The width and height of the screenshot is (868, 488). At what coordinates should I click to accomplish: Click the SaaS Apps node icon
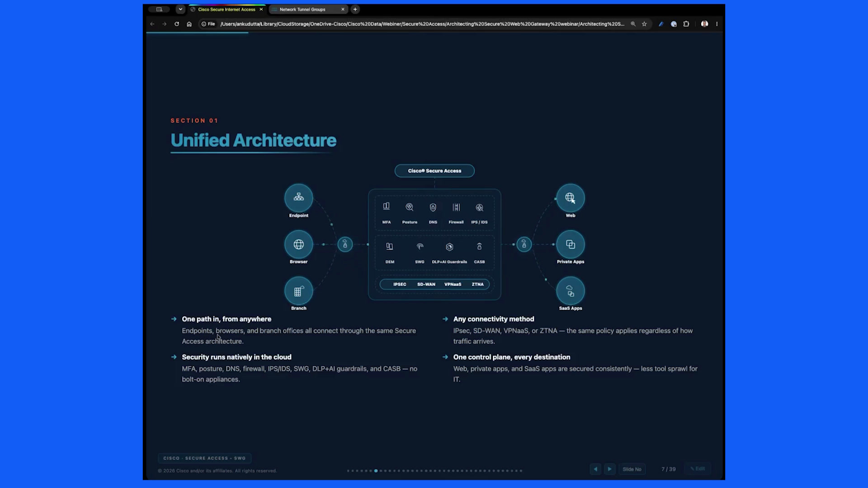pyautogui.click(x=571, y=291)
